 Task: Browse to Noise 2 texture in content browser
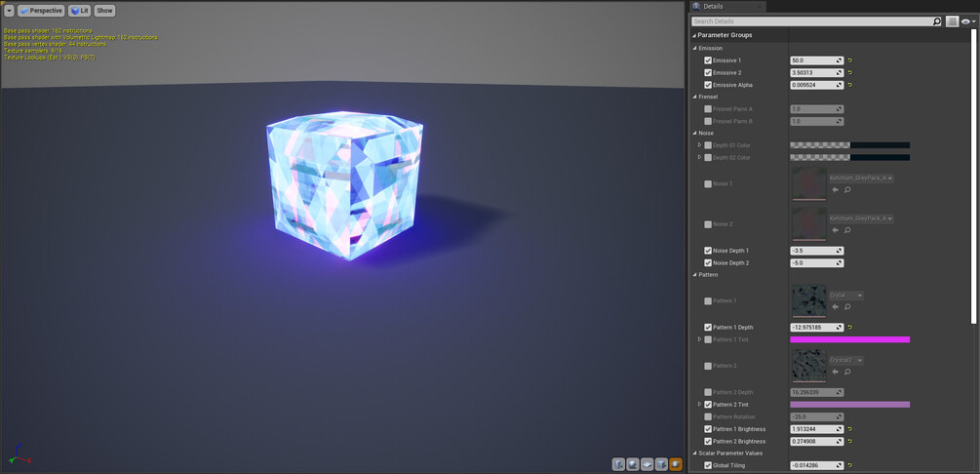pos(847,229)
